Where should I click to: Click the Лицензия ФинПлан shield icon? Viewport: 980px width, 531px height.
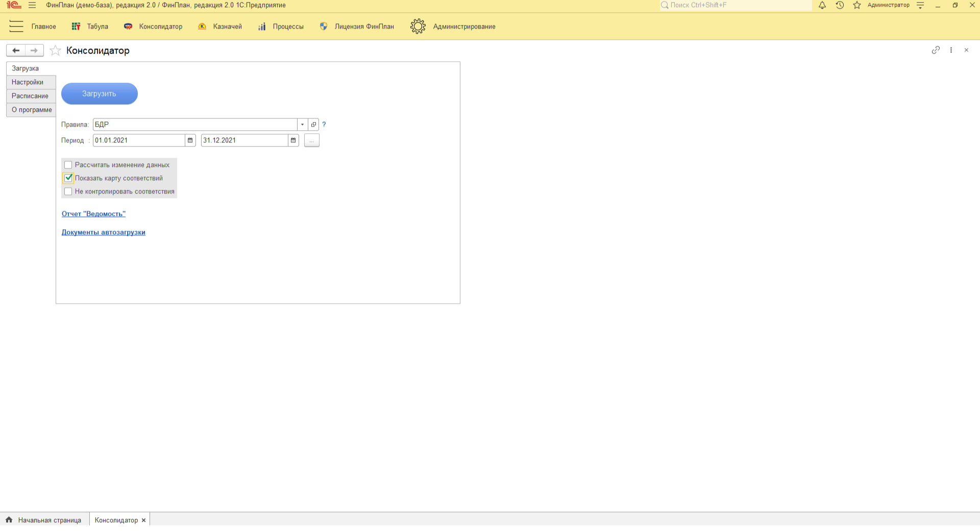pos(324,27)
